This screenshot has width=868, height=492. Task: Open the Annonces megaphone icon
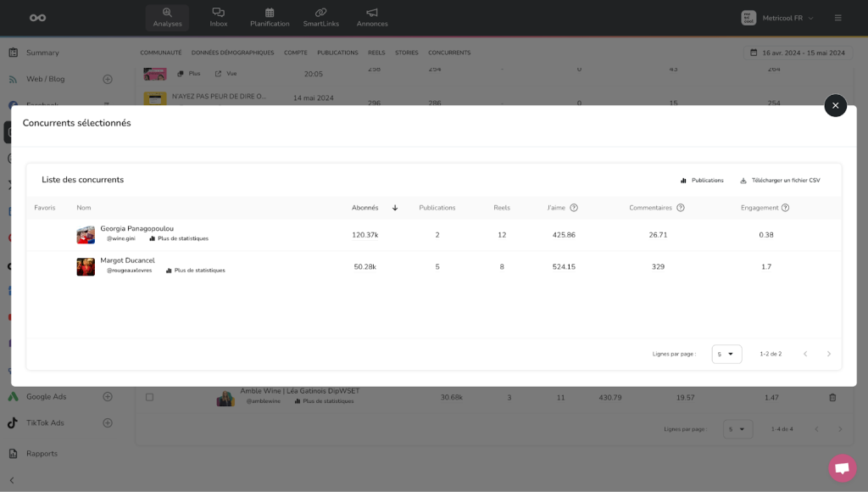pyautogui.click(x=372, y=13)
